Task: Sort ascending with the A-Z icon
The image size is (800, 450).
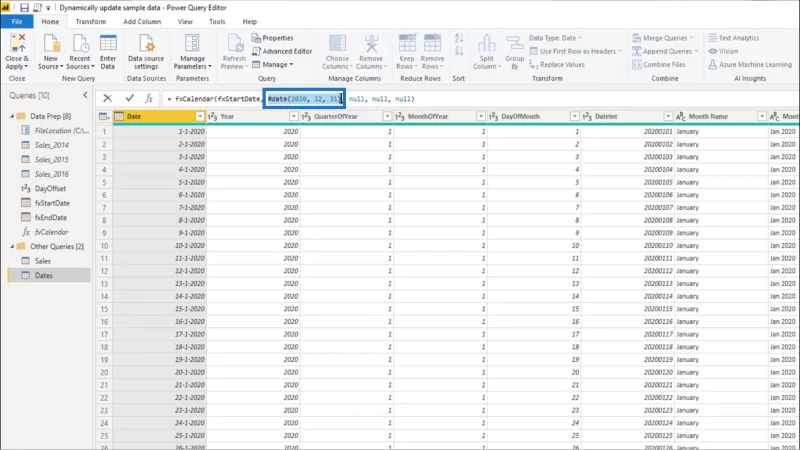Action: click(459, 38)
